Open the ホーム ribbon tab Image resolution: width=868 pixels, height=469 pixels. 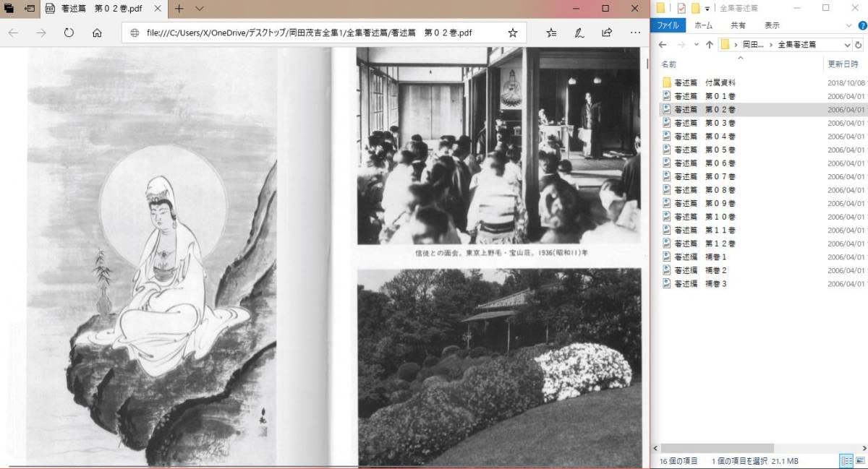[x=703, y=25]
